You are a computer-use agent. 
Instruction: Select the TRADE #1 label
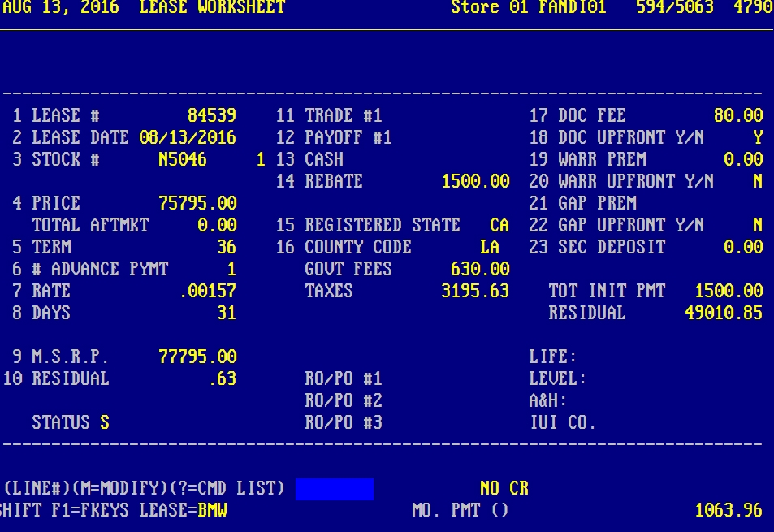[x=344, y=115]
